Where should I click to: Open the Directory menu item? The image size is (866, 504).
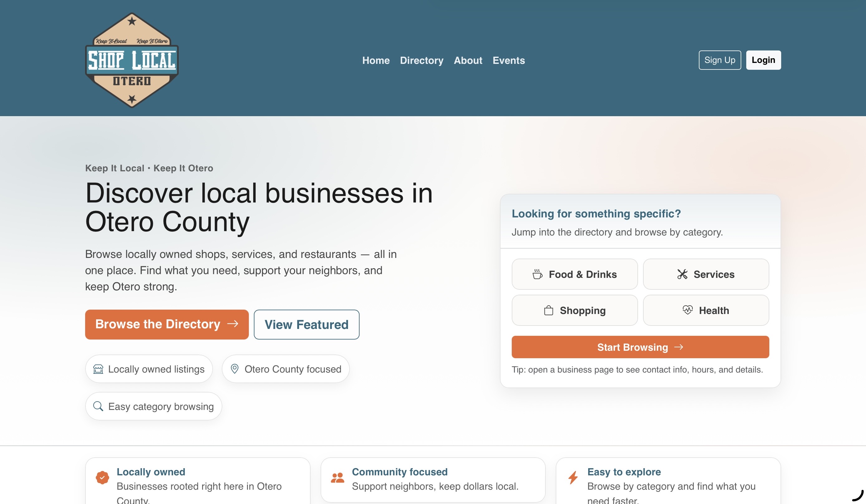[422, 60]
